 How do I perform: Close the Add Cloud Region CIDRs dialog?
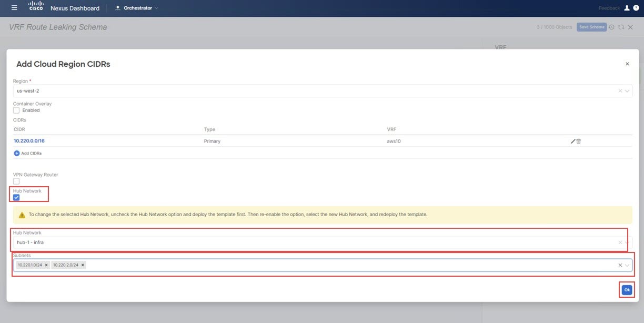[x=627, y=64]
